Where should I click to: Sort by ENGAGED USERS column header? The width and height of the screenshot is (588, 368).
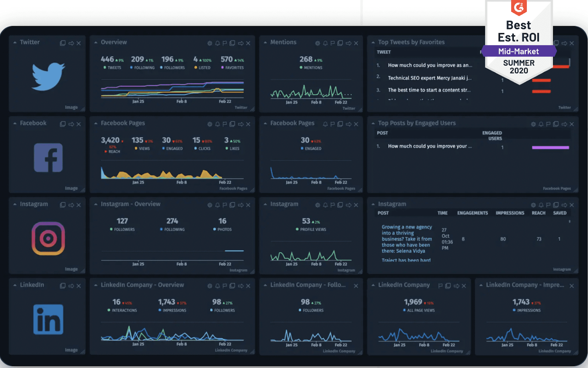tap(492, 136)
